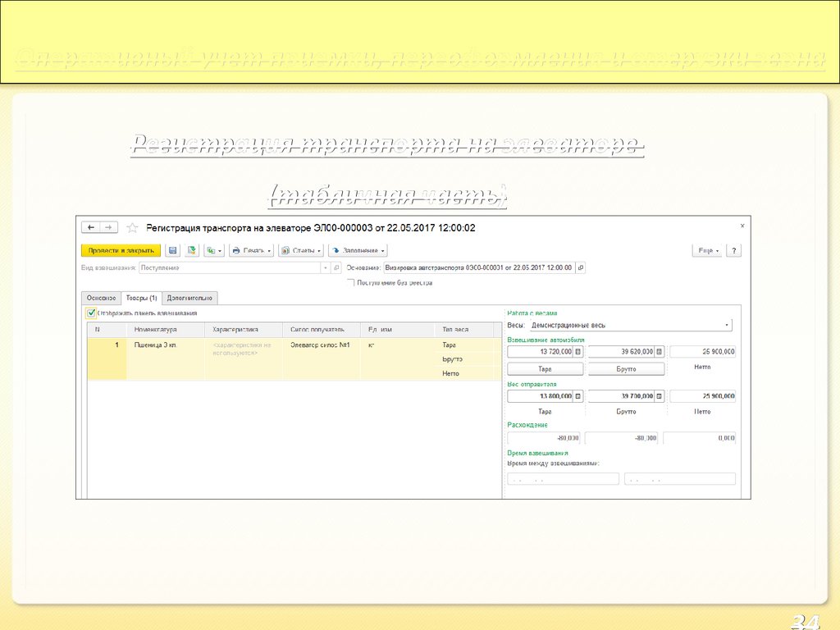Viewport: 840px width, 630px height.
Task: Expand the Еще menu
Action: point(707,250)
